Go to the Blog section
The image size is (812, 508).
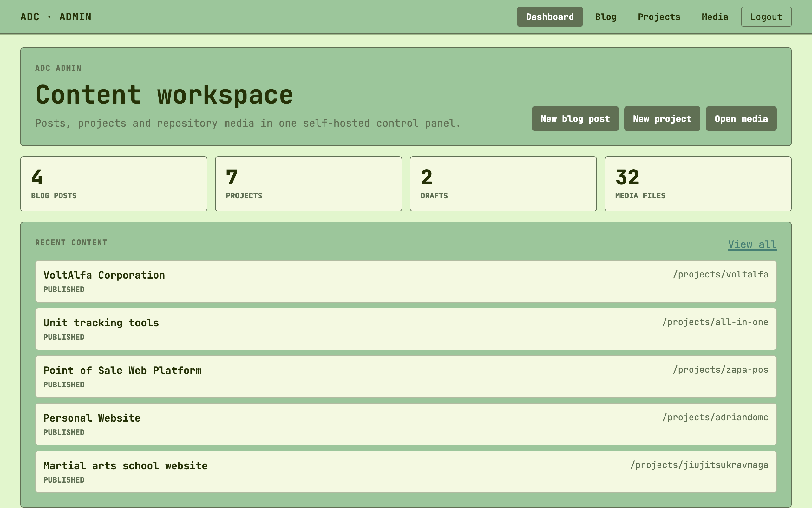point(606,17)
